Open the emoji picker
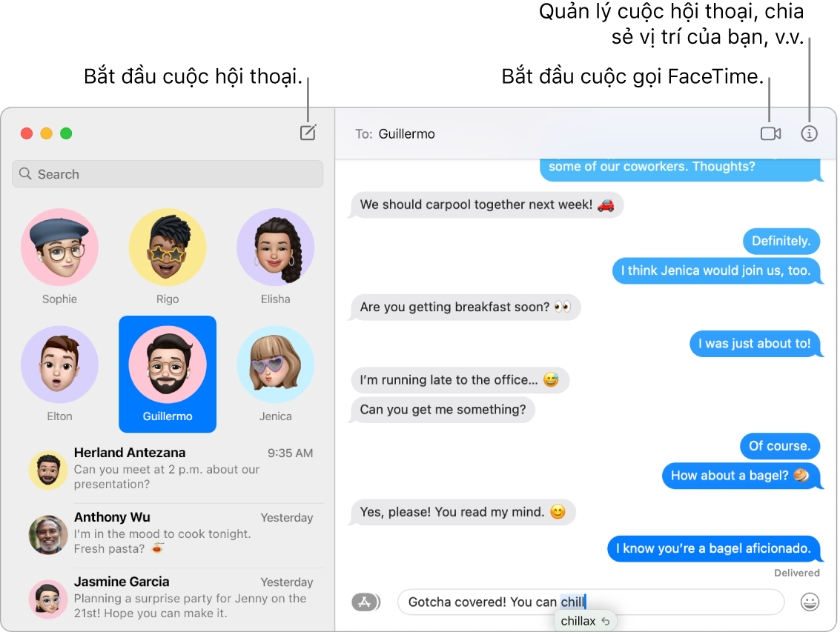Image resolution: width=840 pixels, height=635 pixels. click(810, 602)
